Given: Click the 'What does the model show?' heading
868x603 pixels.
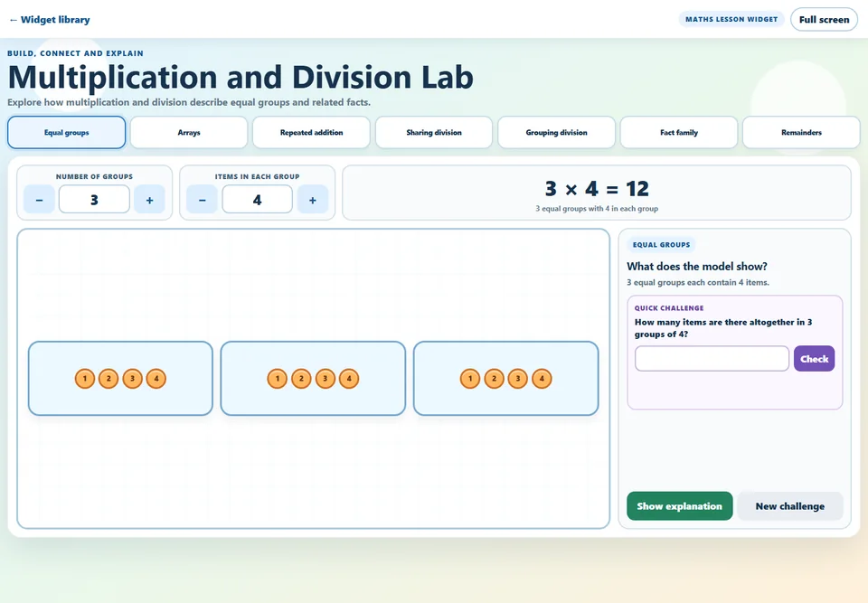Looking at the screenshot, I should [697, 267].
